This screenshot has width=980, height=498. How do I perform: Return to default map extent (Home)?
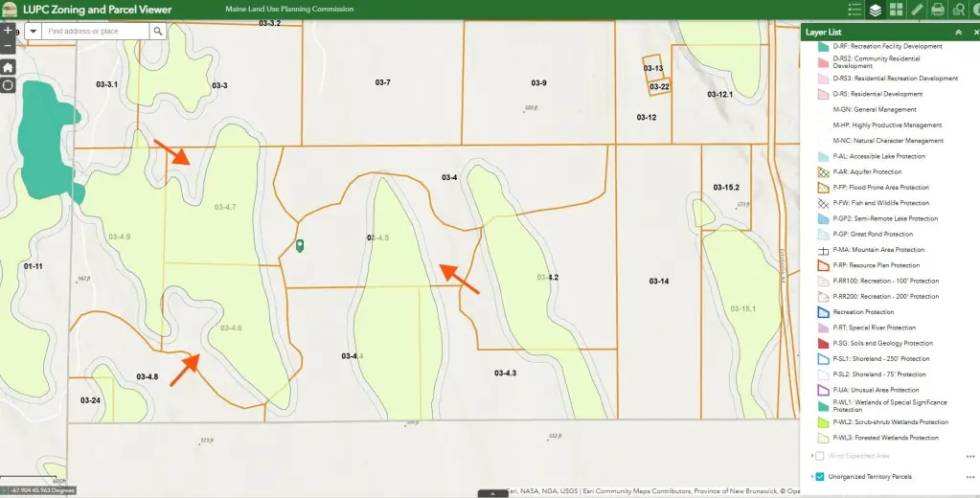pos(8,67)
